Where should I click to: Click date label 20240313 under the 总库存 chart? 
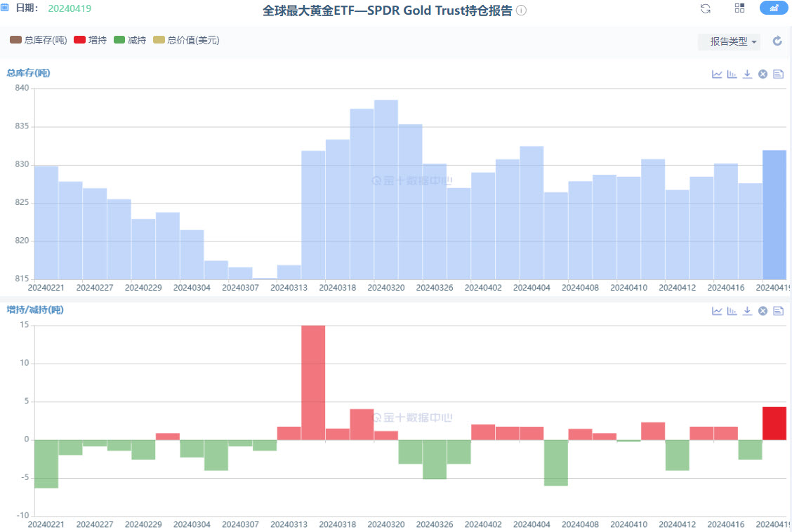[x=289, y=288]
